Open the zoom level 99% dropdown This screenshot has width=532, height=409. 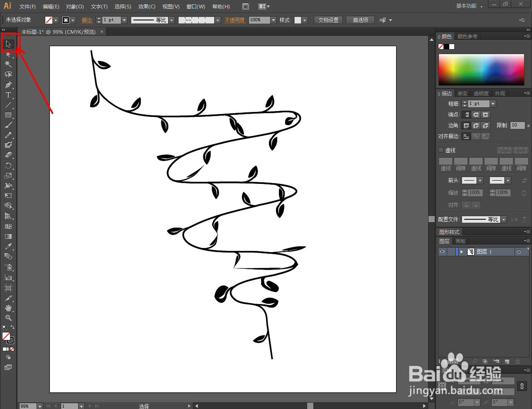40,406
